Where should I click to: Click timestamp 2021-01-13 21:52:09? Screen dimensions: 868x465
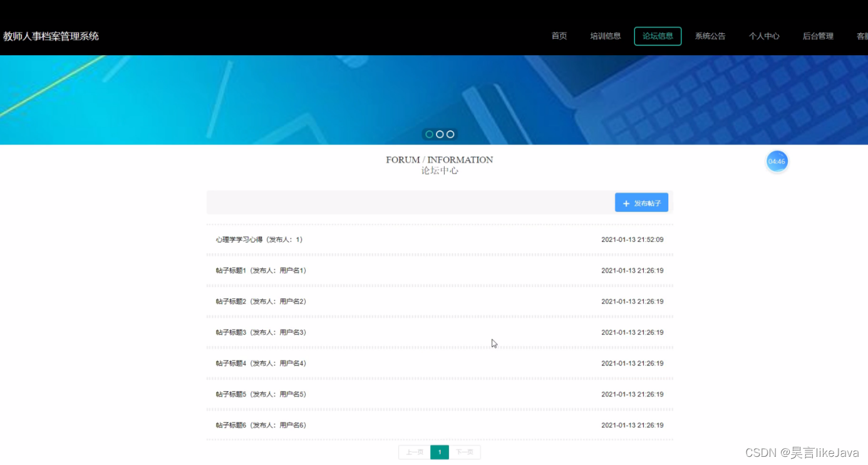tap(632, 239)
